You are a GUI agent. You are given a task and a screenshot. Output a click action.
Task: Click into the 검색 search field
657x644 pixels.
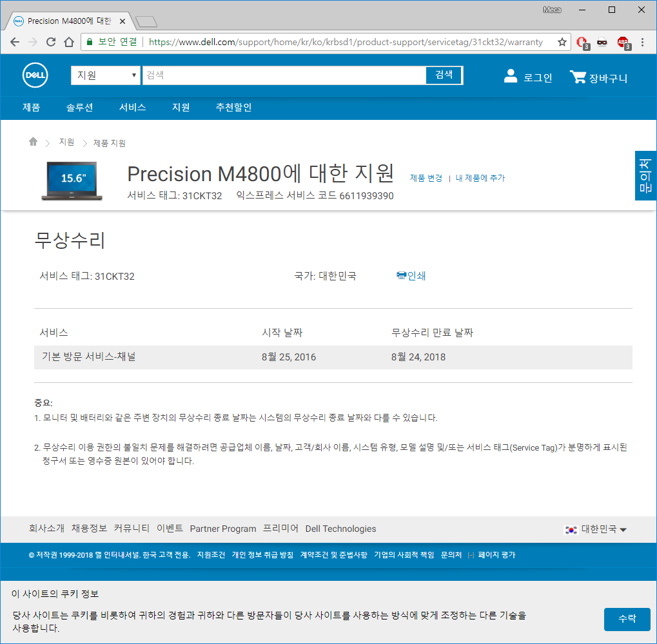pyautogui.click(x=284, y=75)
